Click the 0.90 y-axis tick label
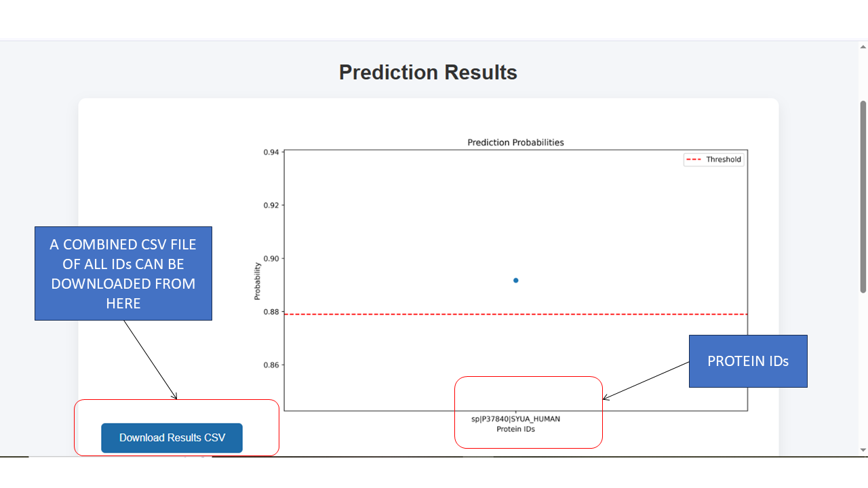The height and width of the screenshot is (488, 868). pyautogui.click(x=271, y=259)
